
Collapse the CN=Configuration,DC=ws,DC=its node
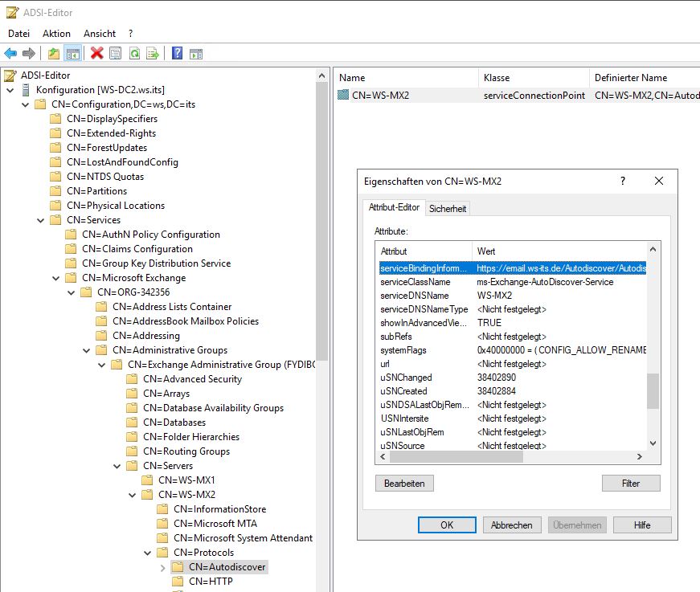(26, 105)
